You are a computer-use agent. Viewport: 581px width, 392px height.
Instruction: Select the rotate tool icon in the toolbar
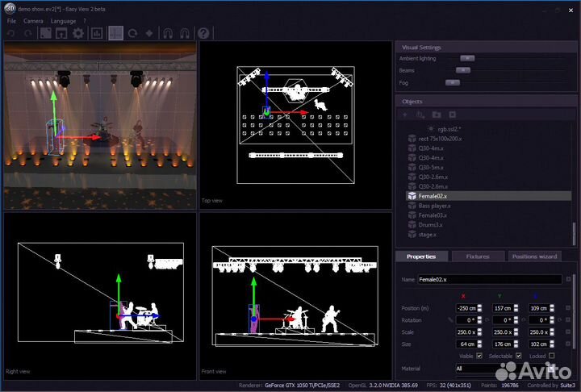coord(132,33)
